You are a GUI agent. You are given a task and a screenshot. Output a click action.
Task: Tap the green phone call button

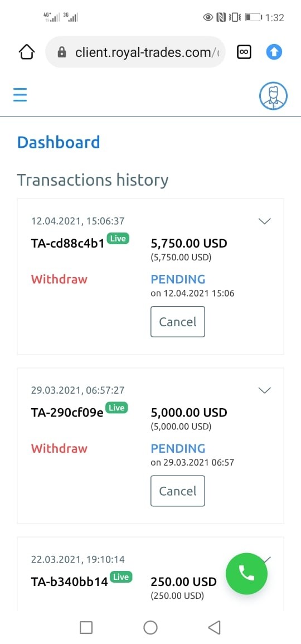click(x=246, y=573)
